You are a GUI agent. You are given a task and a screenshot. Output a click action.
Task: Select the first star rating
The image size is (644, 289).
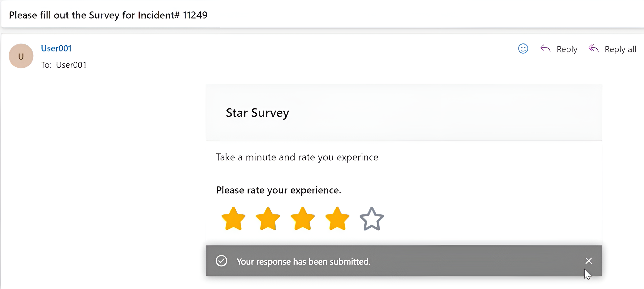click(233, 219)
